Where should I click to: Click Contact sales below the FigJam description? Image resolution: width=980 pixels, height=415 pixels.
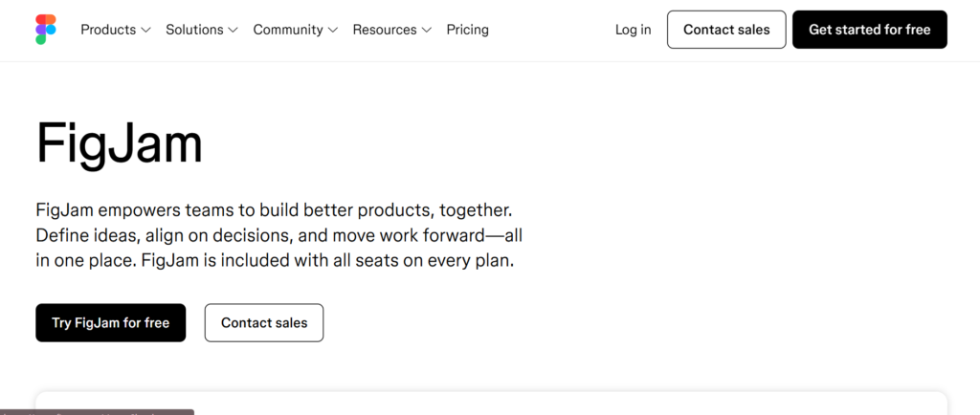264,323
